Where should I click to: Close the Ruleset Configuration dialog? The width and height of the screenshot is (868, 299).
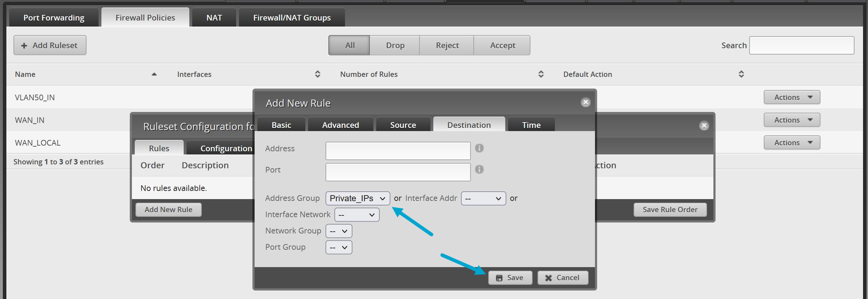[704, 126]
